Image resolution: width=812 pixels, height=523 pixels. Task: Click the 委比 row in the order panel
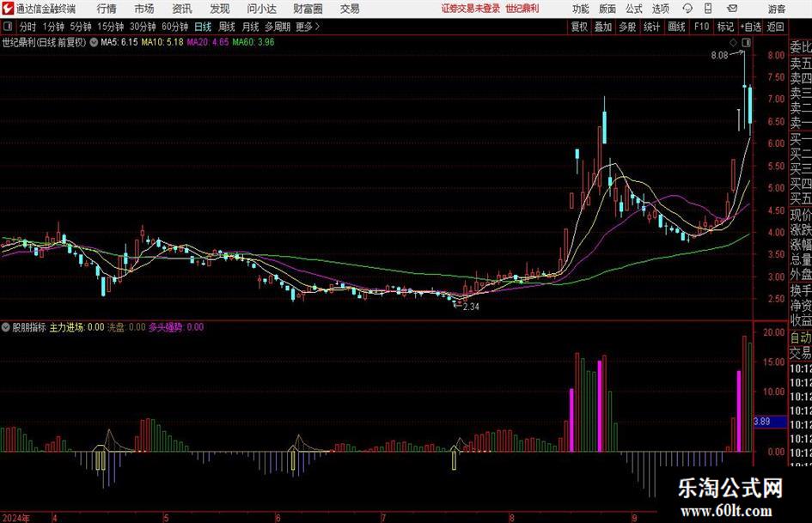tap(801, 47)
